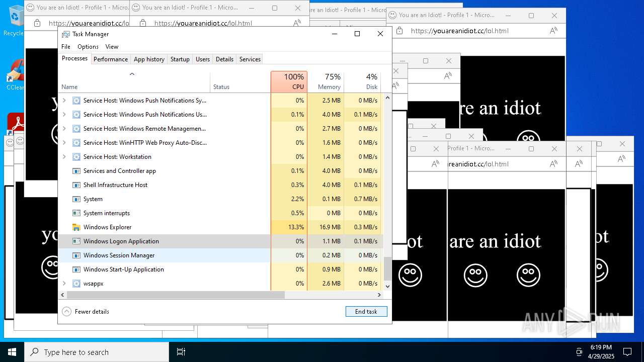Click the Windows Session Manager icon

pos(76,255)
